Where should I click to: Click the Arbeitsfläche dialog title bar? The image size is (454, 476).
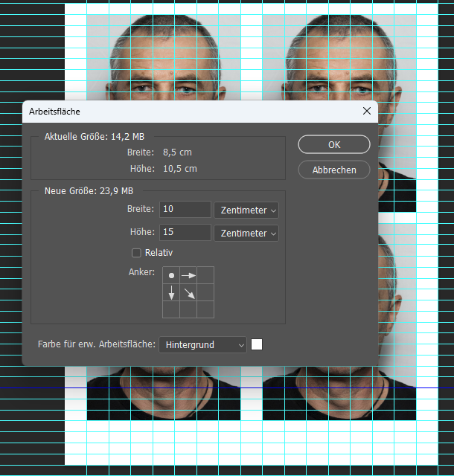[x=186, y=111]
